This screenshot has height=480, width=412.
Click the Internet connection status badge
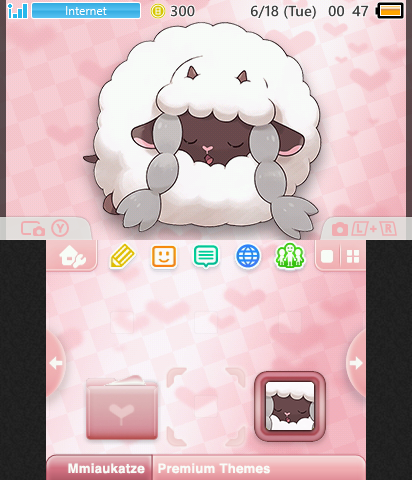pyautogui.click(x=86, y=11)
